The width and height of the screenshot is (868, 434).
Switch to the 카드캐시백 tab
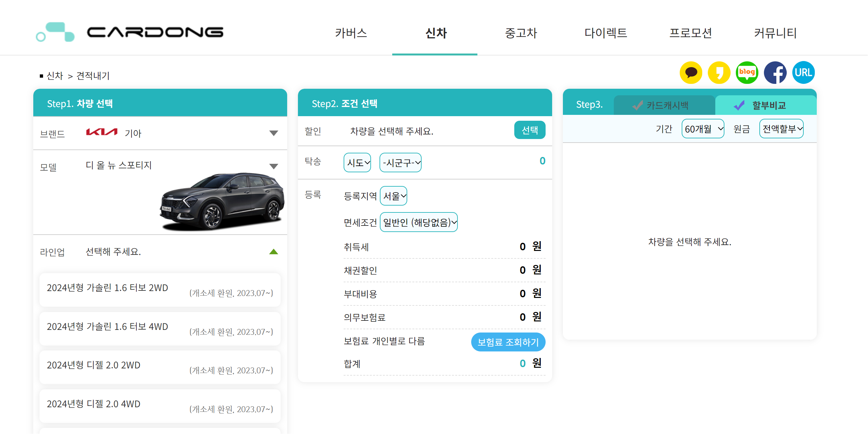(664, 105)
